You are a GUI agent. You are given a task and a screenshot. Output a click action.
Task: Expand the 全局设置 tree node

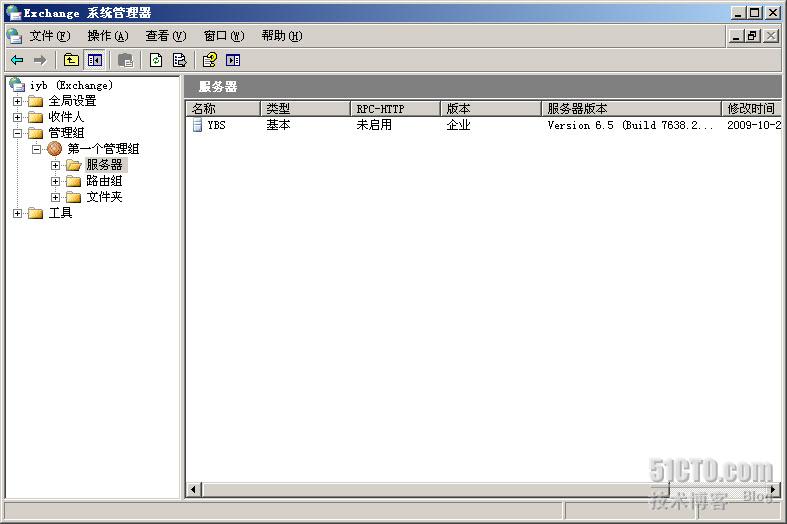[x=18, y=101]
